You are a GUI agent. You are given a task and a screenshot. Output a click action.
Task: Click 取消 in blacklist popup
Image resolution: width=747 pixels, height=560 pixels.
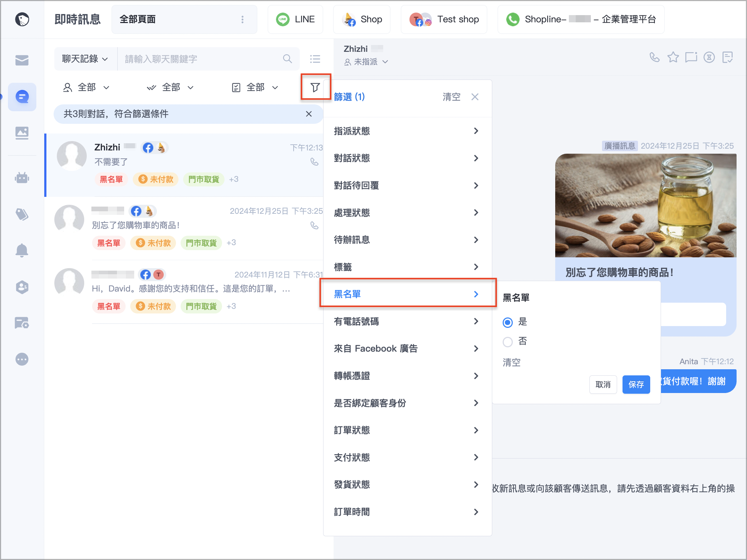point(603,384)
